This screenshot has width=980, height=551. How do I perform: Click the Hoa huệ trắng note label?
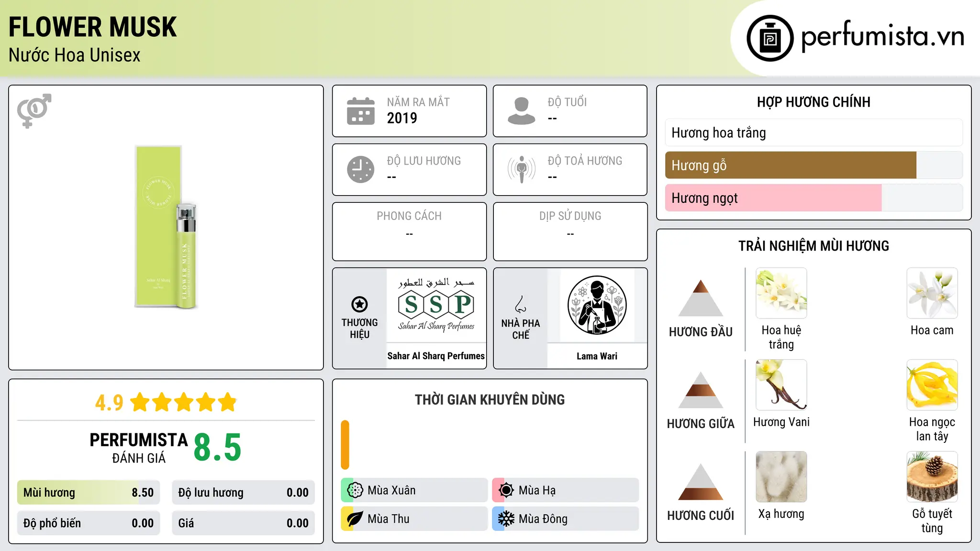(781, 337)
